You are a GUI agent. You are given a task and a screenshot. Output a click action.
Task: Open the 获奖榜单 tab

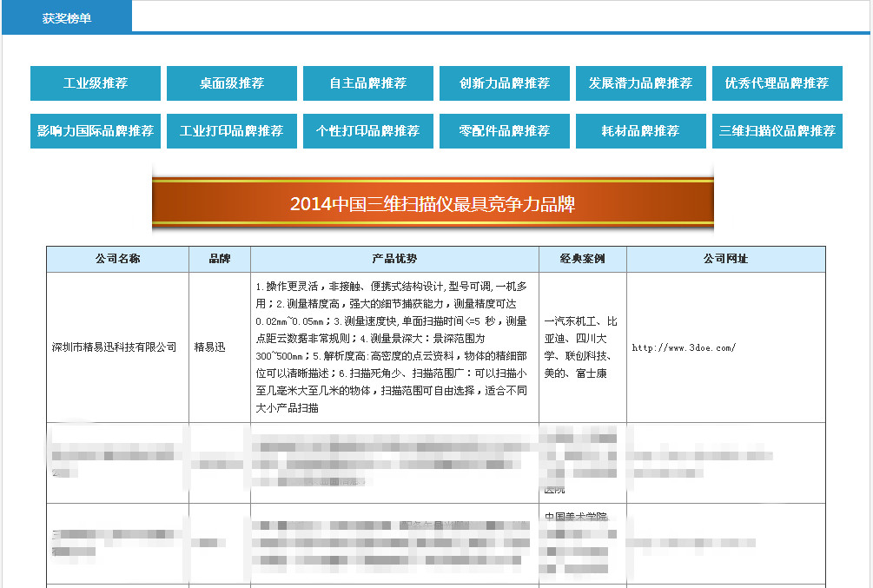point(67,18)
